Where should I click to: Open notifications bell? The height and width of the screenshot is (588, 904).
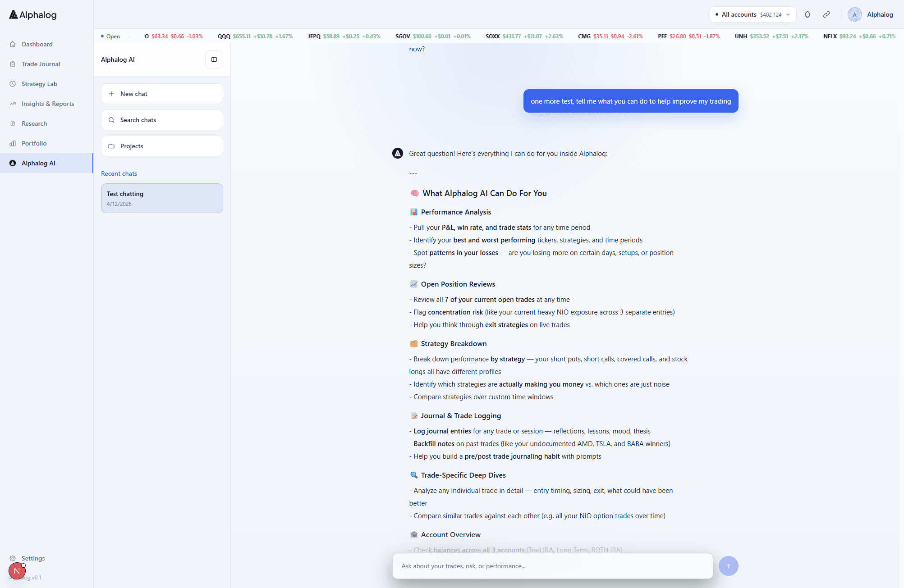[x=808, y=14]
